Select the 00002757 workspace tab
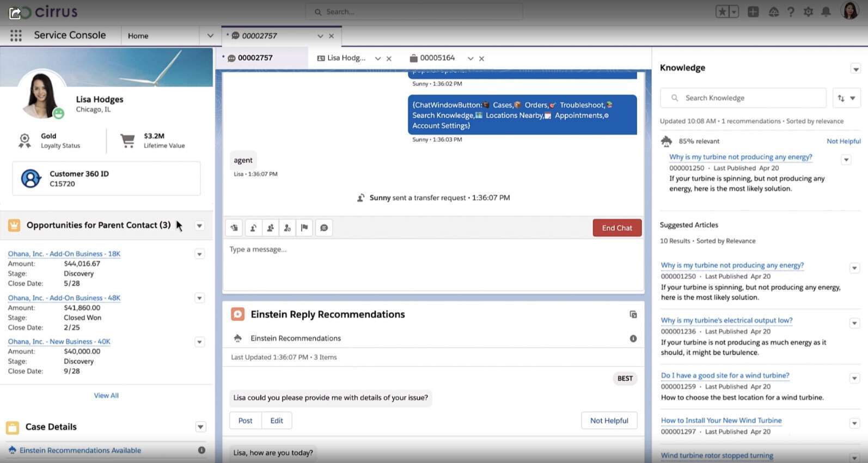This screenshot has height=463, width=868. click(x=259, y=35)
